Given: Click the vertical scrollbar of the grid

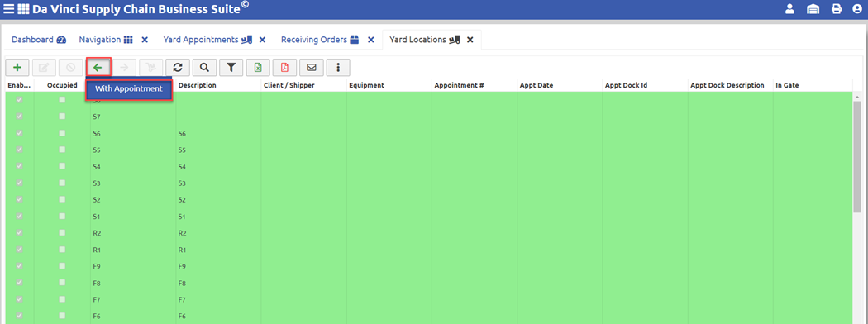Looking at the screenshot, I should (x=857, y=207).
